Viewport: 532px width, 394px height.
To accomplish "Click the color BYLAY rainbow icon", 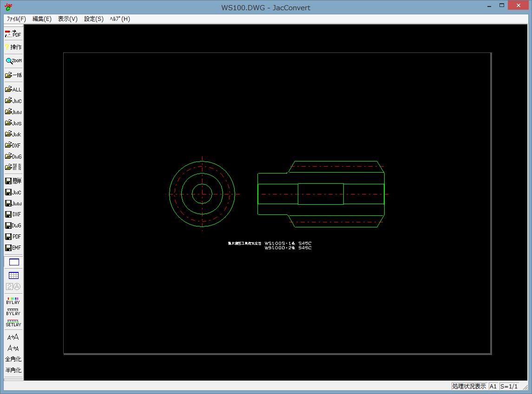I will pos(13,301).
